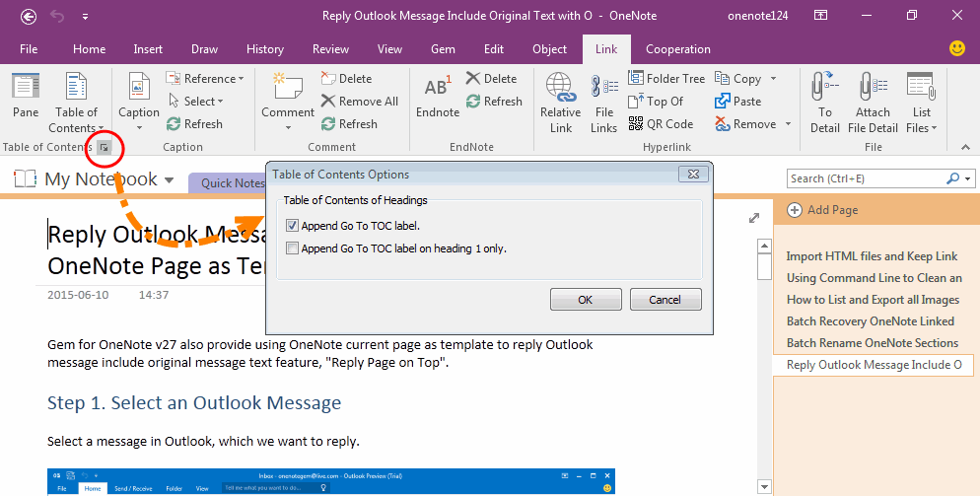Open the Pane tool in ribbon

(26, 96)
